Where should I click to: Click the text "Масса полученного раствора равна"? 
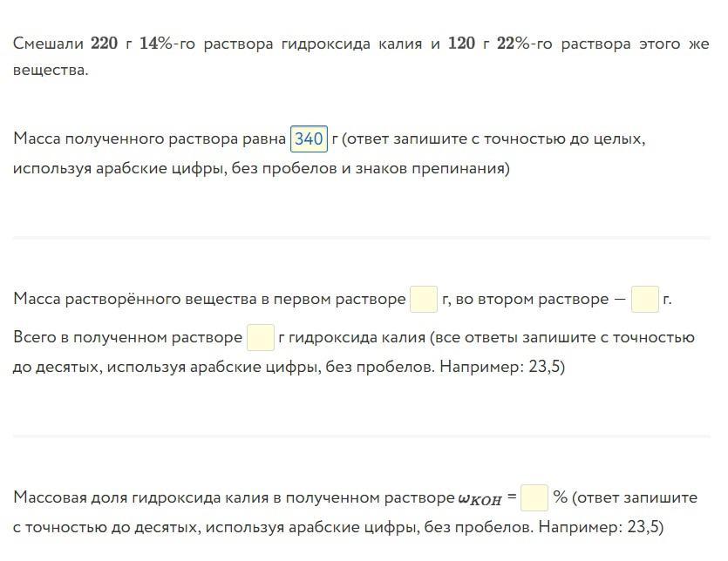point(149,139)
